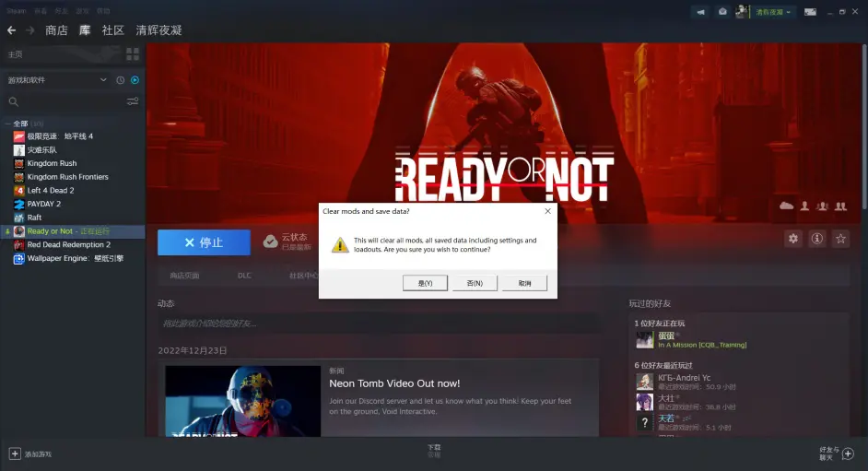The width and height of the screenshot is (868, 471).
Task: Click 取消 in the clear mods dialog
Action: 525,283
